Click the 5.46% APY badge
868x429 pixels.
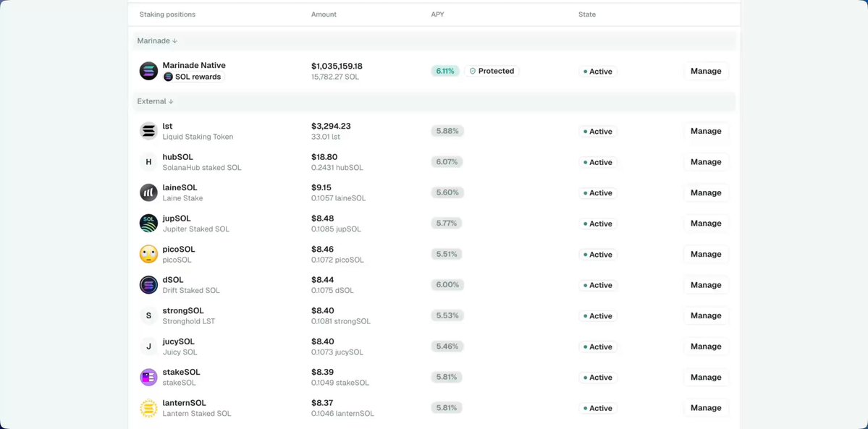click(x=447, y=347)
